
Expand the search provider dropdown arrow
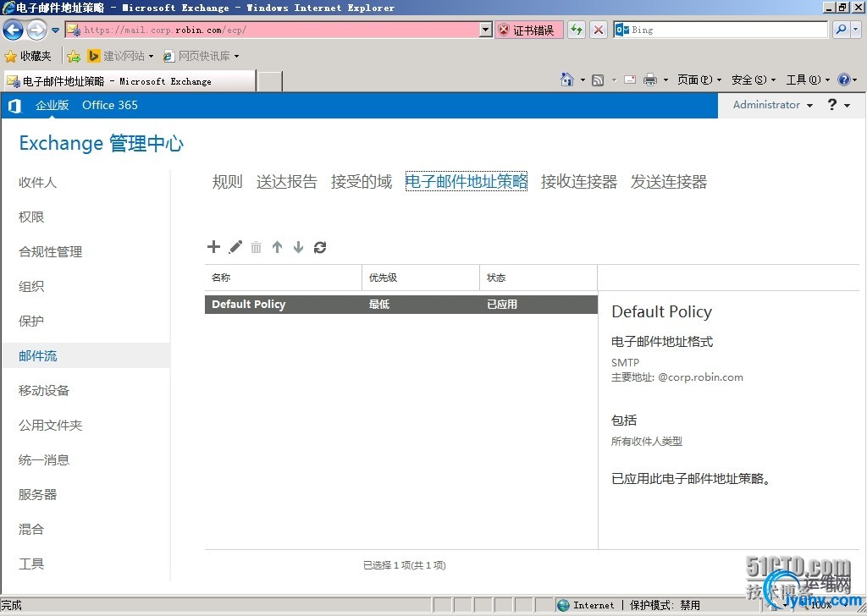pos(856,30)
